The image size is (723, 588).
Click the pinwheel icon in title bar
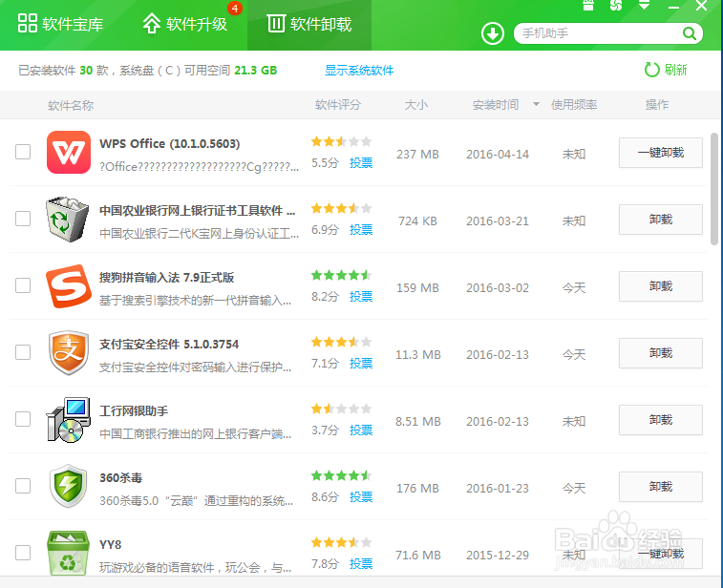616,5
